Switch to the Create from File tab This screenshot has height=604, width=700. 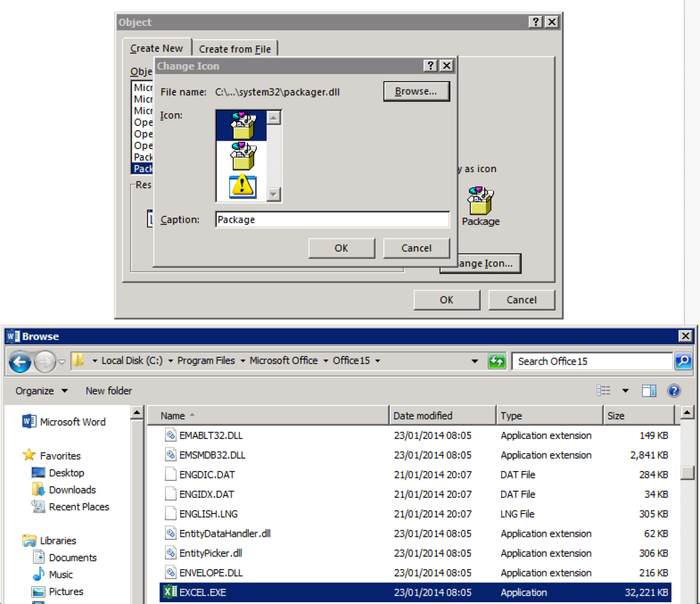tap(235, 49)
